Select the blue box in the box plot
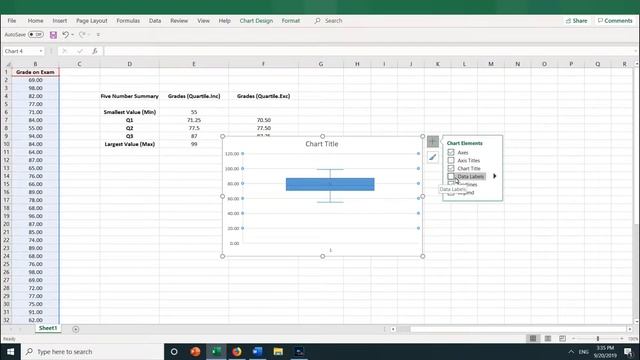This screenshot has width=640, height=360. (x=330, y=184)
